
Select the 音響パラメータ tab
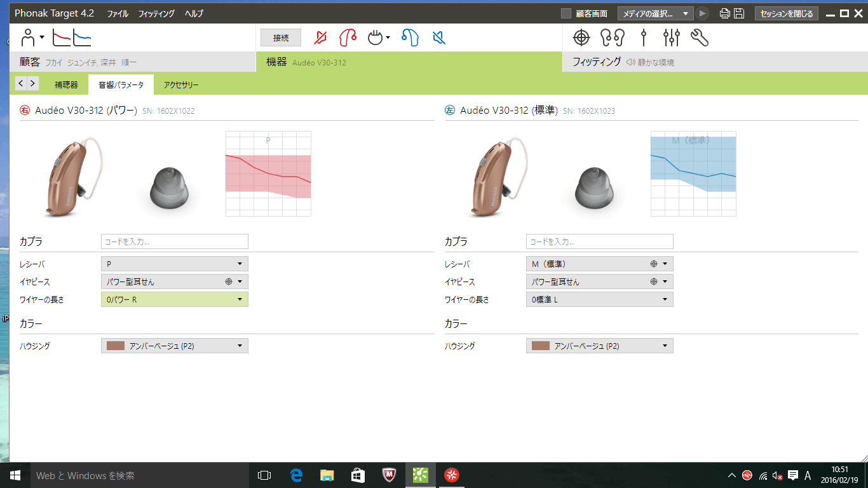[x=121, y=85]
